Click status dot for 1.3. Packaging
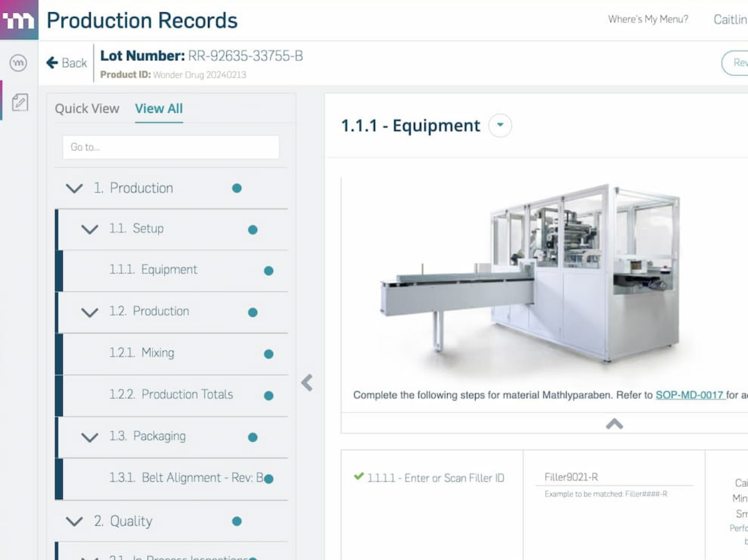 click(253, 437)
